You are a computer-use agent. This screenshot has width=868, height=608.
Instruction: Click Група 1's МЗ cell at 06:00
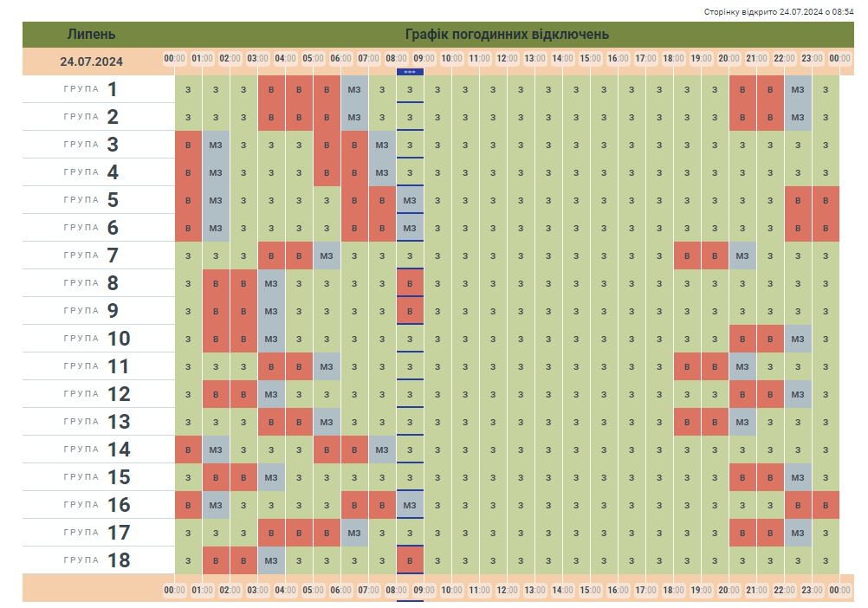point(354,89)
